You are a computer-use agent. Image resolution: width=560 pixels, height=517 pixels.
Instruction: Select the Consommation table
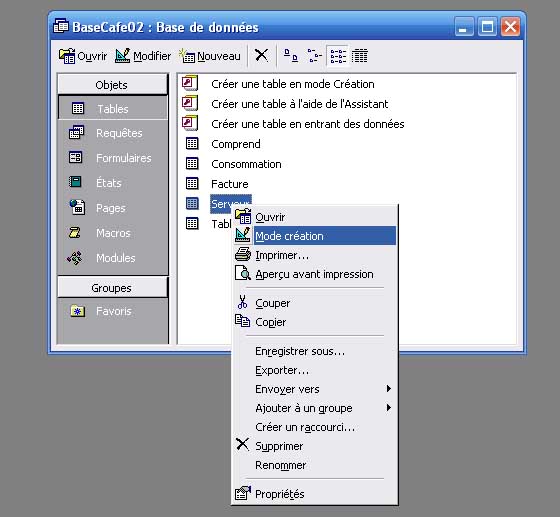[x=246, y=164]
